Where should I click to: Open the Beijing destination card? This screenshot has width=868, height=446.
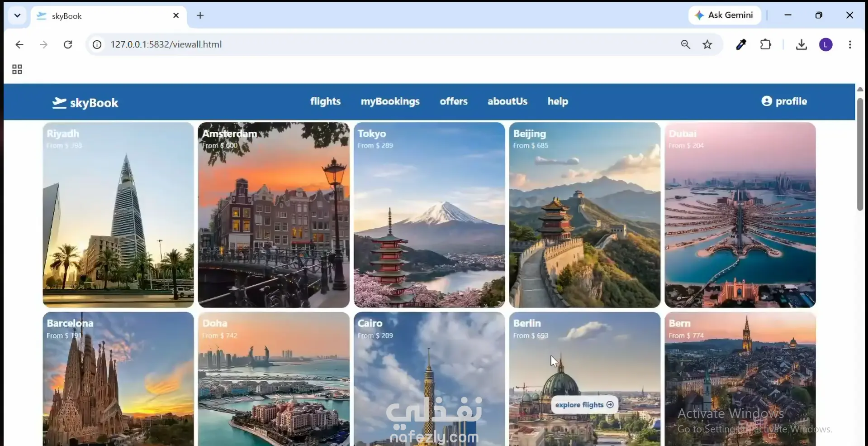pyautogui.click(x=585, y=215)
